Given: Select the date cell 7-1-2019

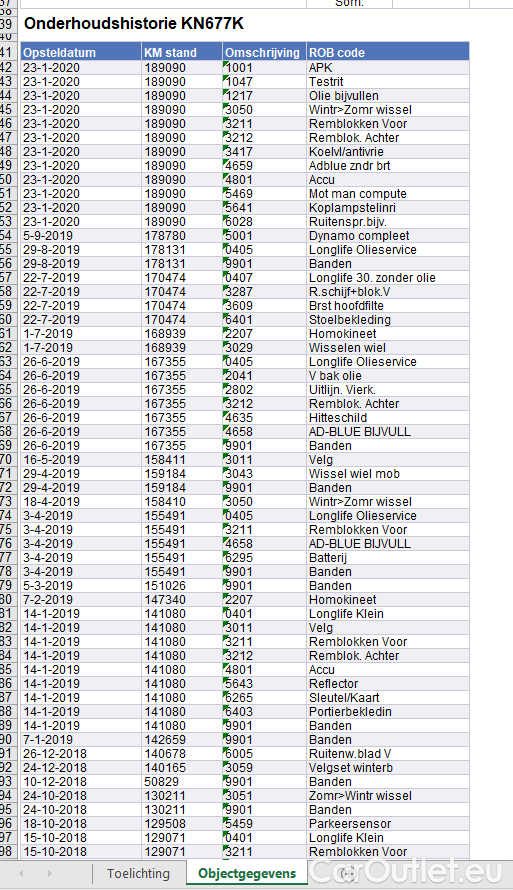Looking at the screenshot, I should tap(81, 740).
